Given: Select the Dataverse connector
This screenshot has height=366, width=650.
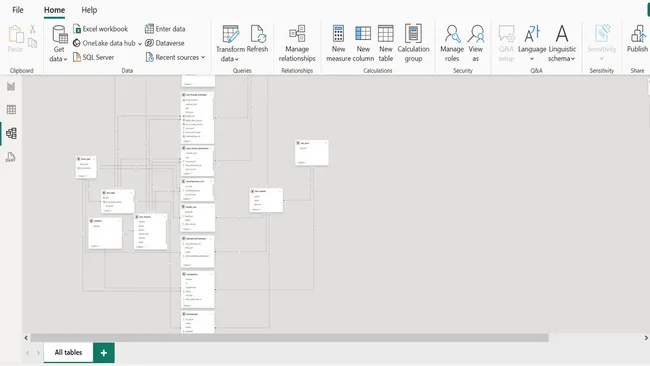Looking at the screenshot, I should click(x=165, y=43).
